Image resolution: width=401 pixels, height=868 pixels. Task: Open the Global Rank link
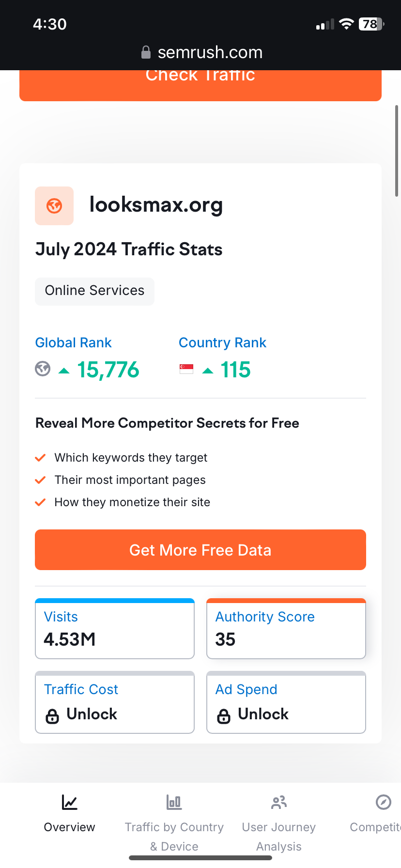click(x=74, y=343)
